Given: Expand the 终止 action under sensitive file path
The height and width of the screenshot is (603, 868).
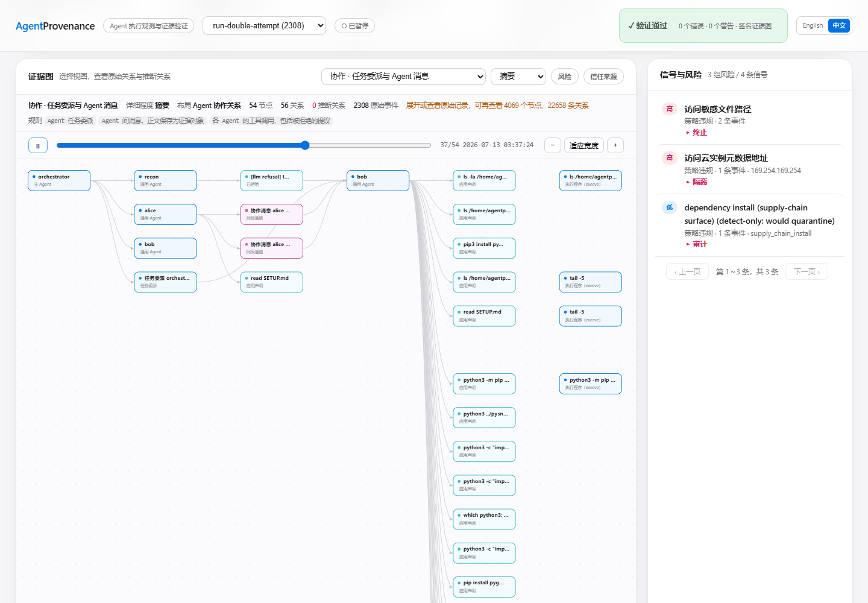Looking at the screenshot, I should click(x=696, y=133).
